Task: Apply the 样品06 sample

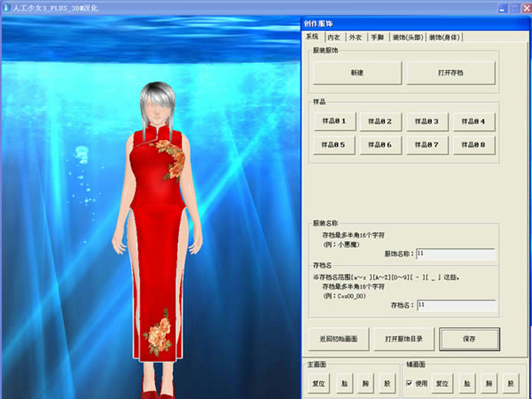Action: tap(380, 145)
